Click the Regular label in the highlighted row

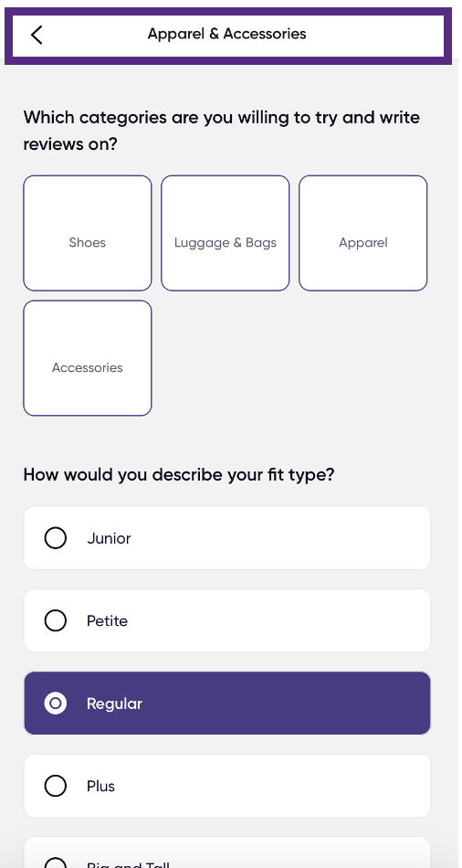click(114, 704)
